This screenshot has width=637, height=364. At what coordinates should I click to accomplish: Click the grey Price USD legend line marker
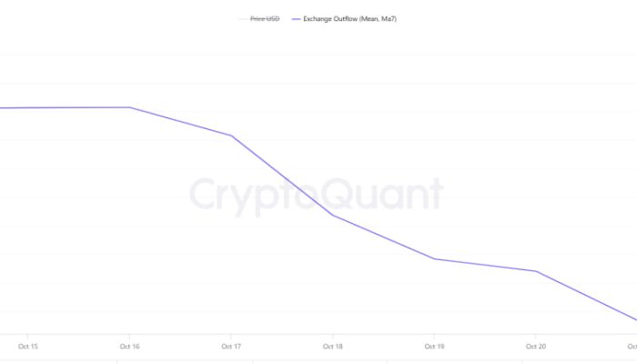pos(243,18)
